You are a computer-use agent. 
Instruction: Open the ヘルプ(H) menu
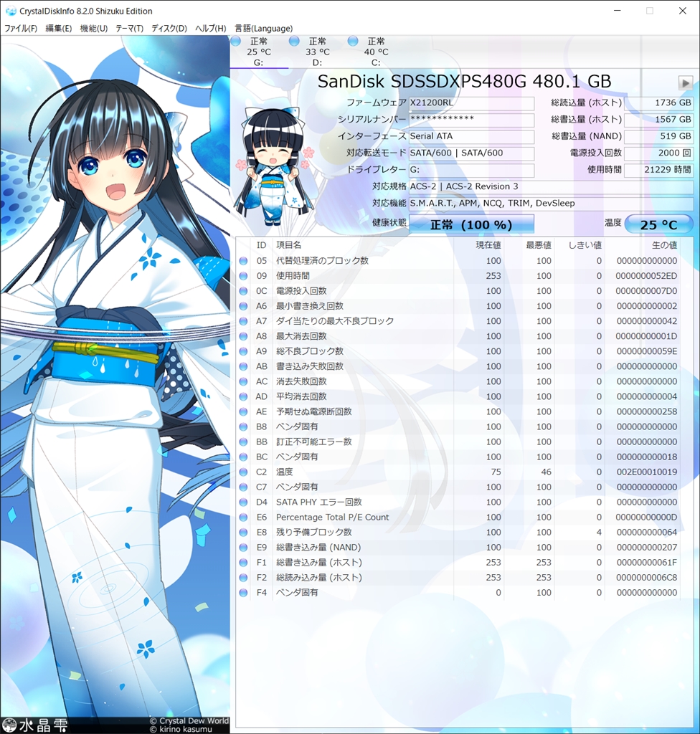click(x=210, y=28)
